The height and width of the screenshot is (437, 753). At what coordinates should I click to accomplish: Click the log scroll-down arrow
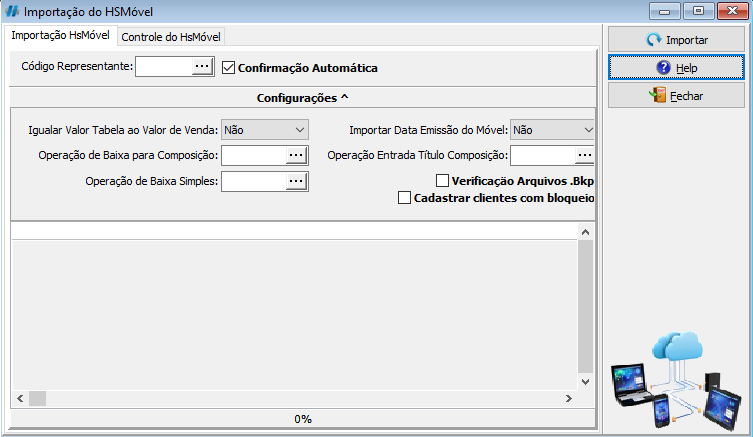click(x=585, y=382)
